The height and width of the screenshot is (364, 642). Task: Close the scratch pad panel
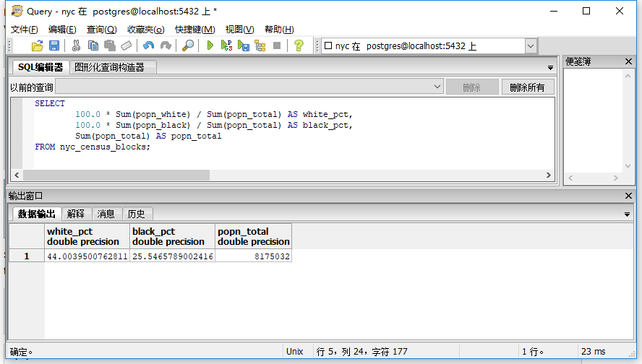(x=628, y=61)
